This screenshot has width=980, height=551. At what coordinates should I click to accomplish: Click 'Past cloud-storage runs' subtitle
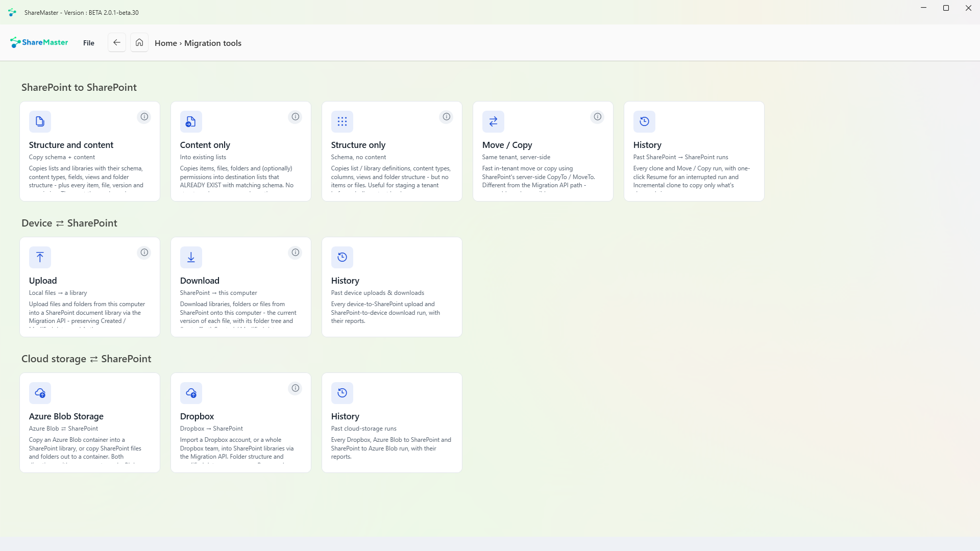pos(364,429)
